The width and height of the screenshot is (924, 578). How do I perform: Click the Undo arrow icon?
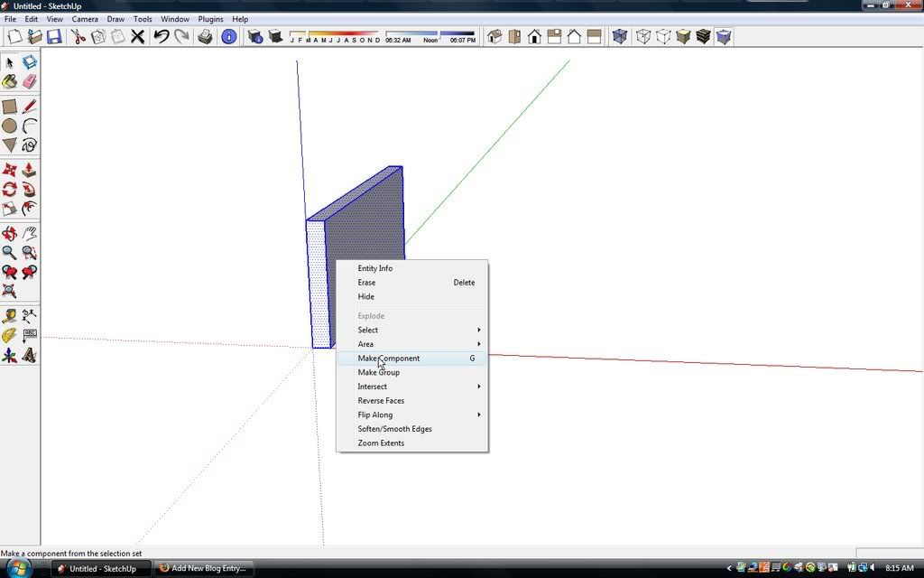162,36
